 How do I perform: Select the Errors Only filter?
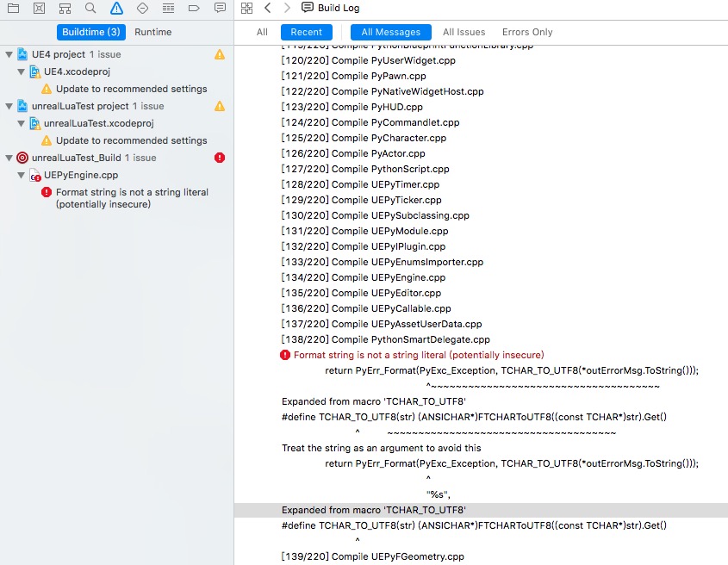pyautogui.click(x=526, y=32)
